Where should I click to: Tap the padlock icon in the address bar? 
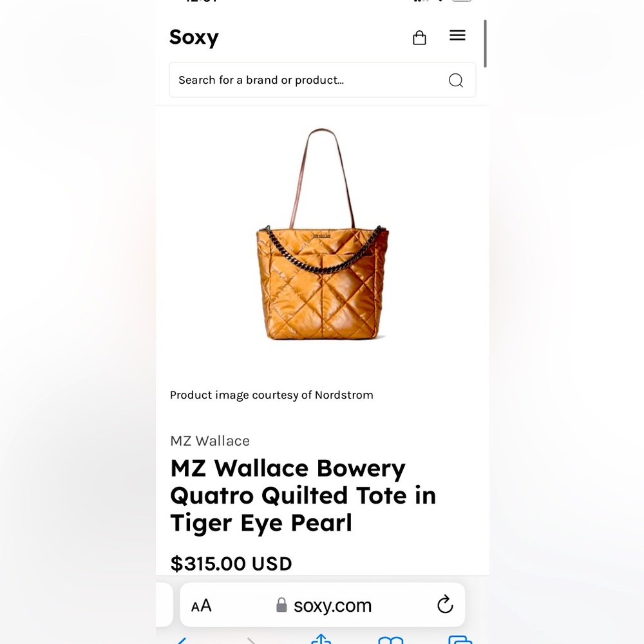281,605
